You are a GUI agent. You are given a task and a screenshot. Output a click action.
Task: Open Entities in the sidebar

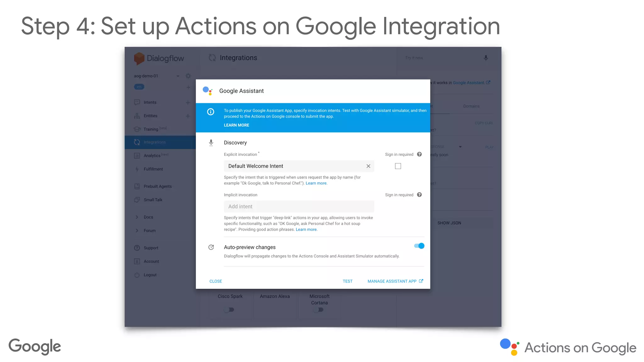[150, 116]
